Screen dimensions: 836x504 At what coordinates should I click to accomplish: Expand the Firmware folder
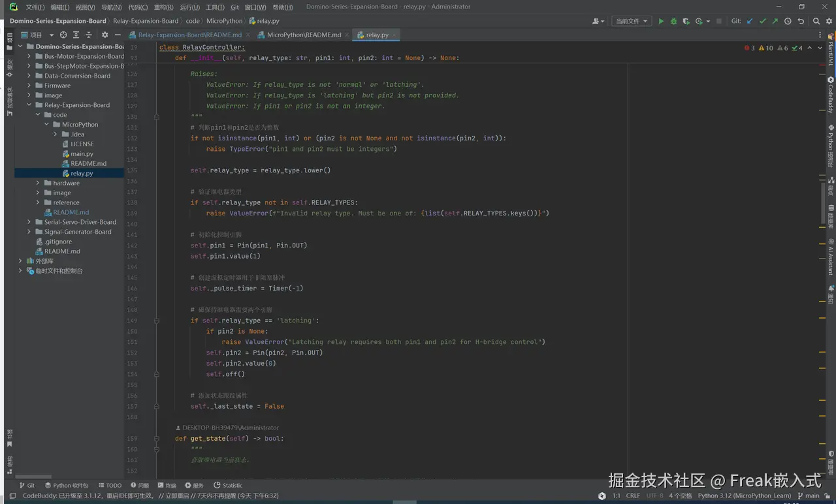pos(29,86)
